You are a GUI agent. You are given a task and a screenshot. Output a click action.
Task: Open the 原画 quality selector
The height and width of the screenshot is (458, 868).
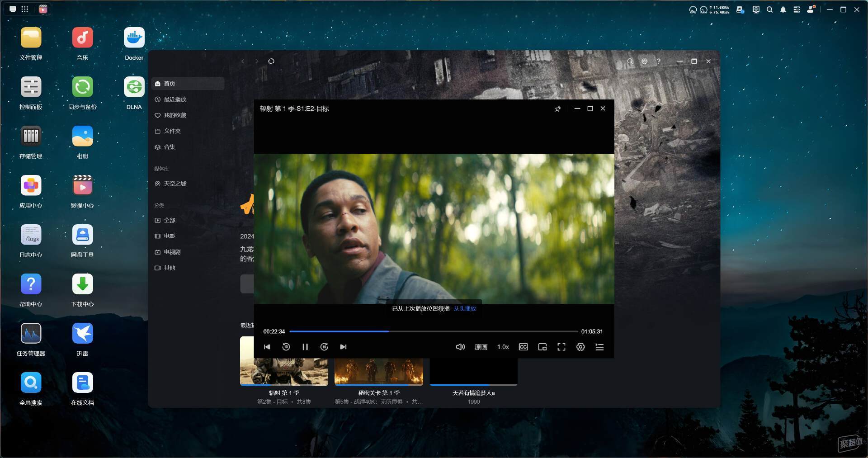[x=481, y=347]
